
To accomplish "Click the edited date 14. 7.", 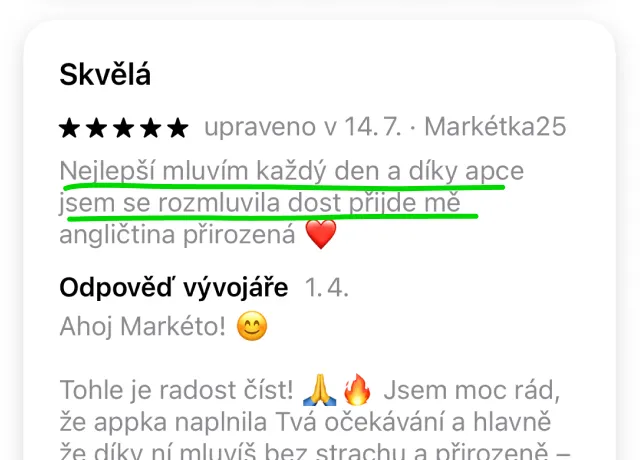I will point(373,127).
